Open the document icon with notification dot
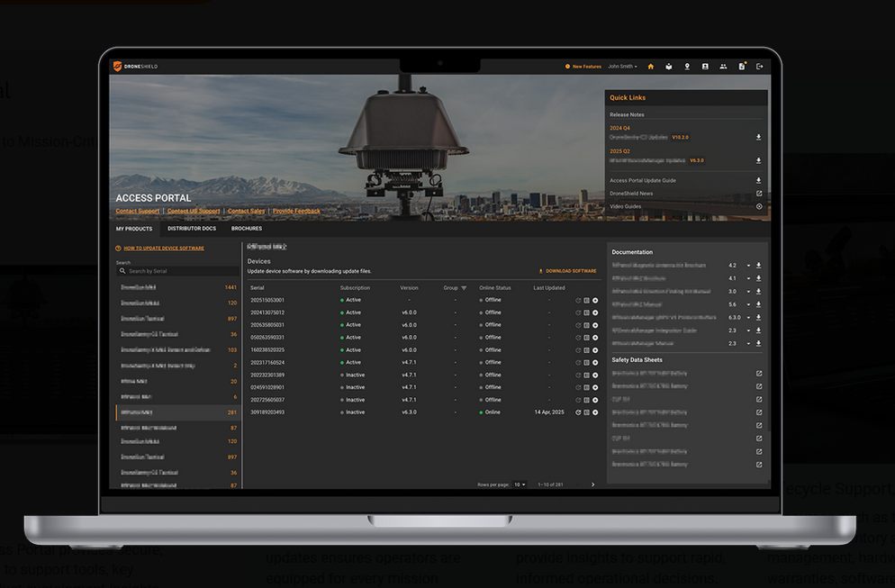 742,67
